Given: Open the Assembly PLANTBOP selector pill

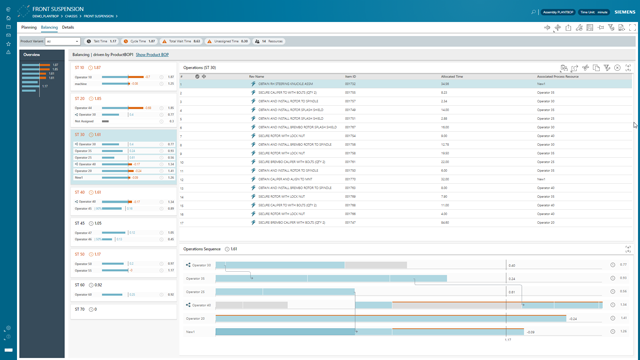Looking at the screenshot, I should pyautogui.click(x=558, y=12).
